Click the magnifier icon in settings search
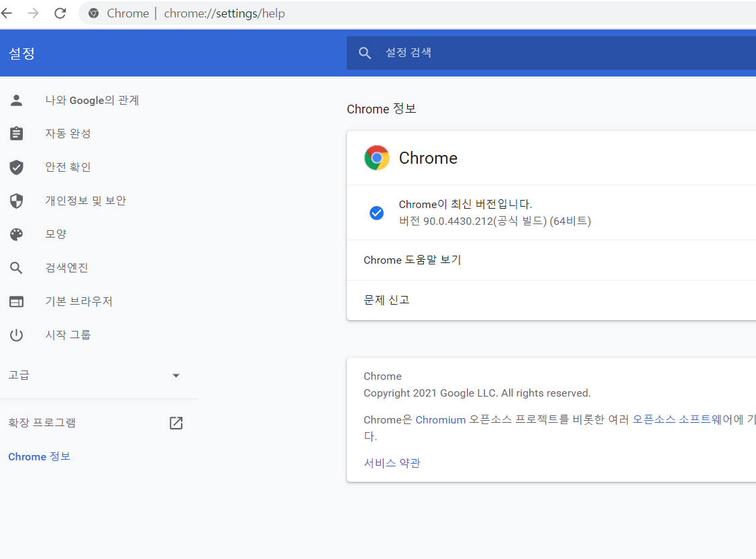 (365, 53)
